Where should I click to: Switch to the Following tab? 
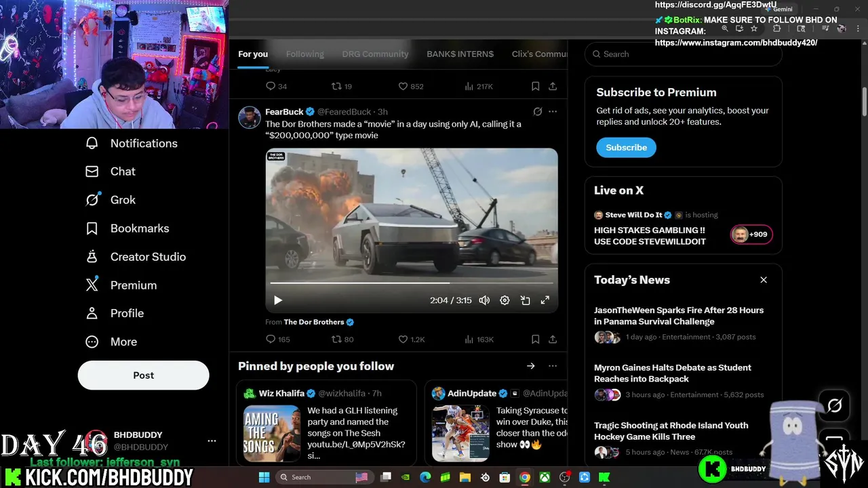point(305,54)
